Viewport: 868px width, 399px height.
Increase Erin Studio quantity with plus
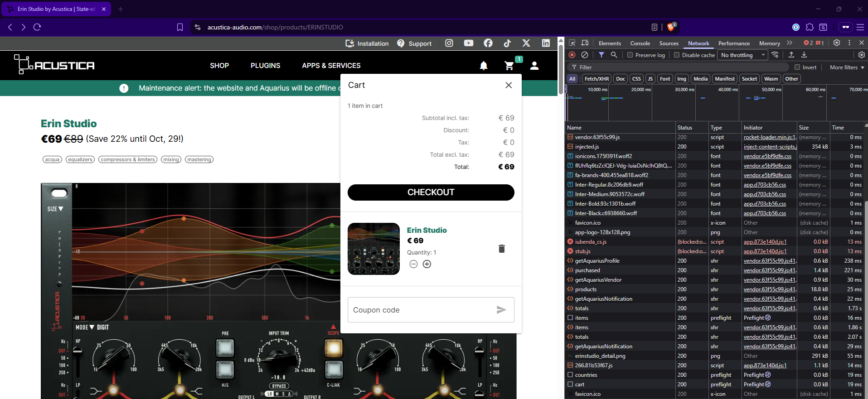coord(427,264)
